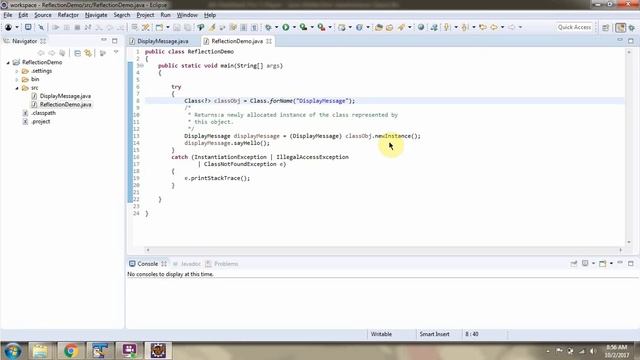Minimize the Navigator panel
The height and width of the screenshot is (360, 640).
click(104, 40)
